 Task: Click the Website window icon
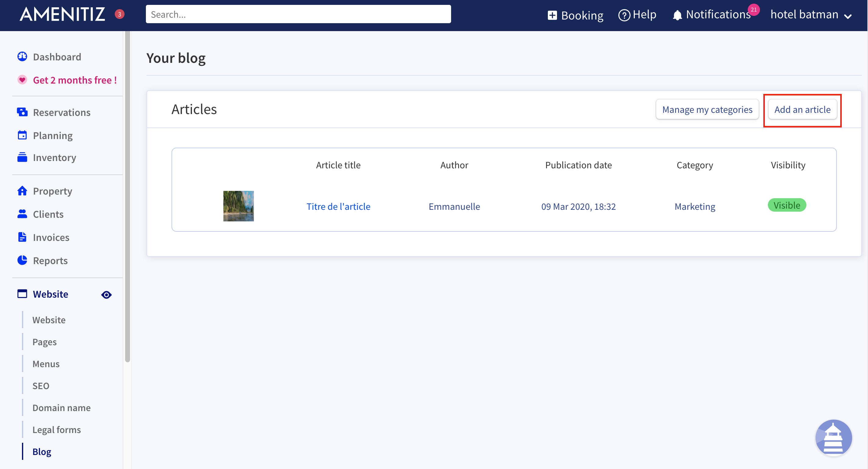[22, 294]
